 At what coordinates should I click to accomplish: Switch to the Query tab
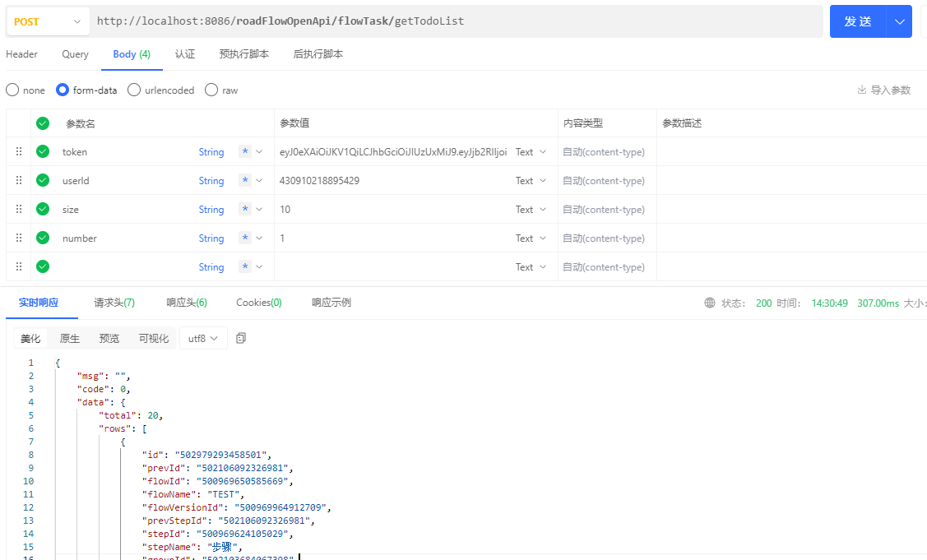[75, 53]
